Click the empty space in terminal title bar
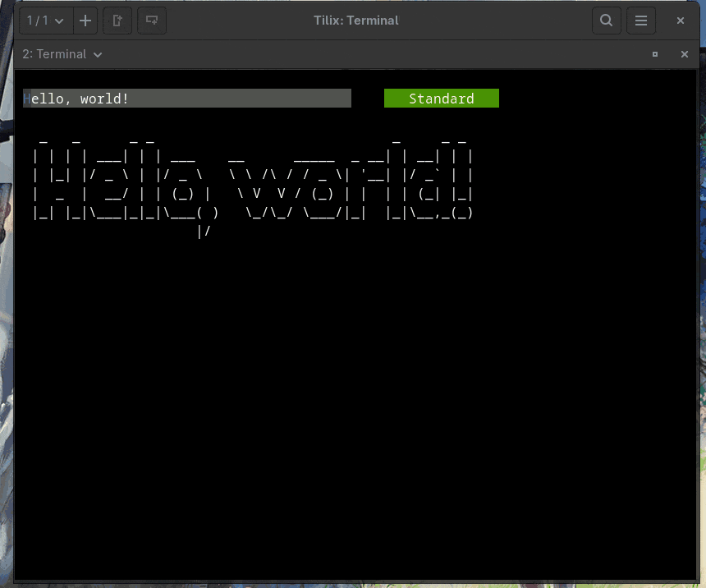Screen dimensions: 706x588 [369, 54]
